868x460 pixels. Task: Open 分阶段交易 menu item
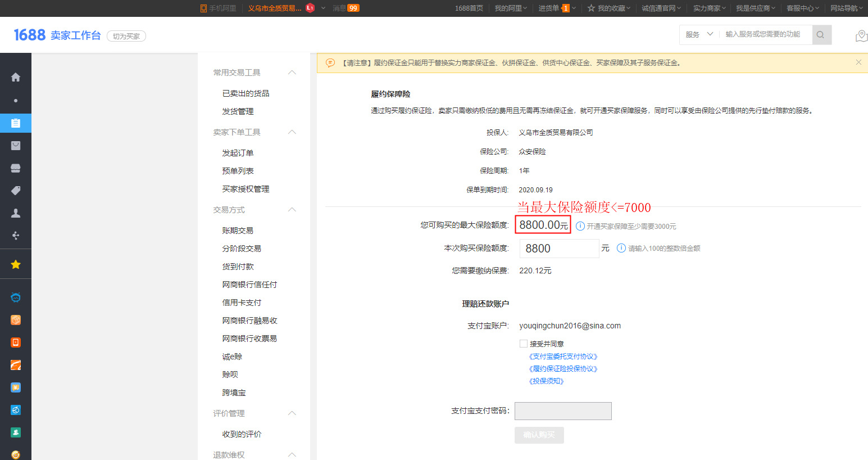tap(242, 249)
